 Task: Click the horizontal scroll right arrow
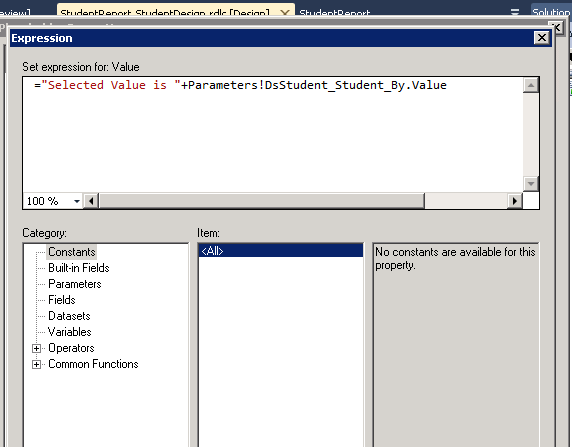[x=515, y=201]
